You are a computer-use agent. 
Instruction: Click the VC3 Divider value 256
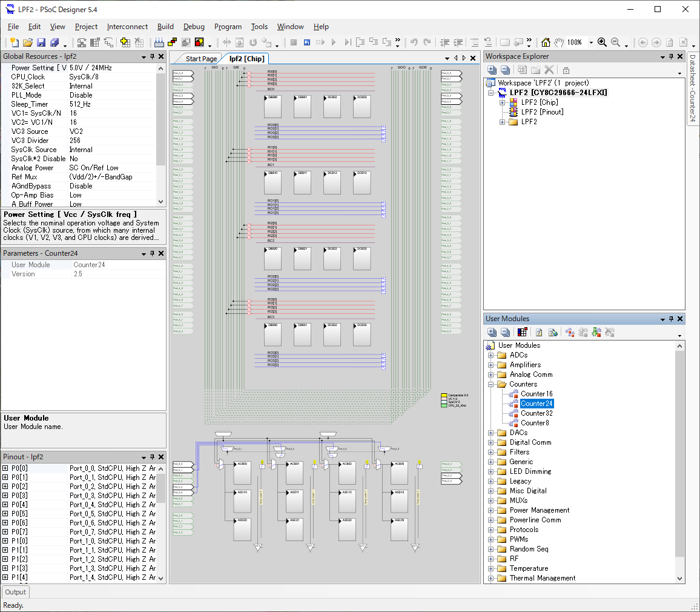pyautogui.click(x=75, y=141)
